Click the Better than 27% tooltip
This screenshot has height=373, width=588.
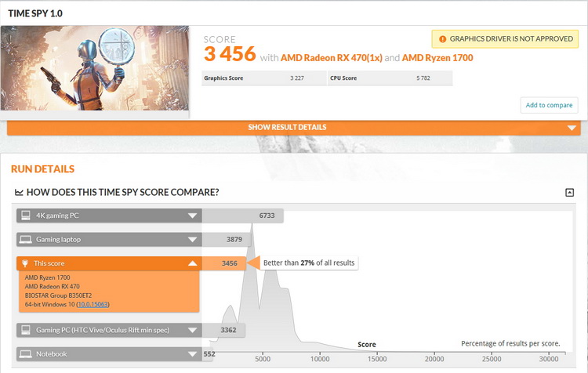(x=309, y=263)
